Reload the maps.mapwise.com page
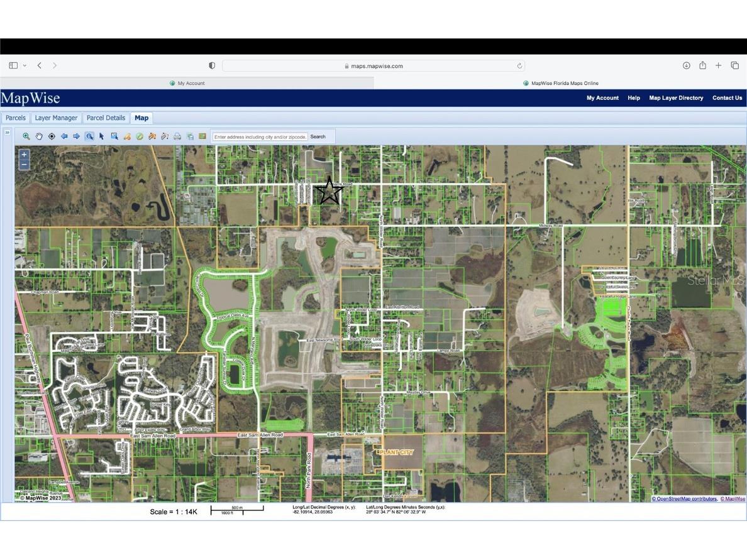747x560 pixels. click(519, 66)
